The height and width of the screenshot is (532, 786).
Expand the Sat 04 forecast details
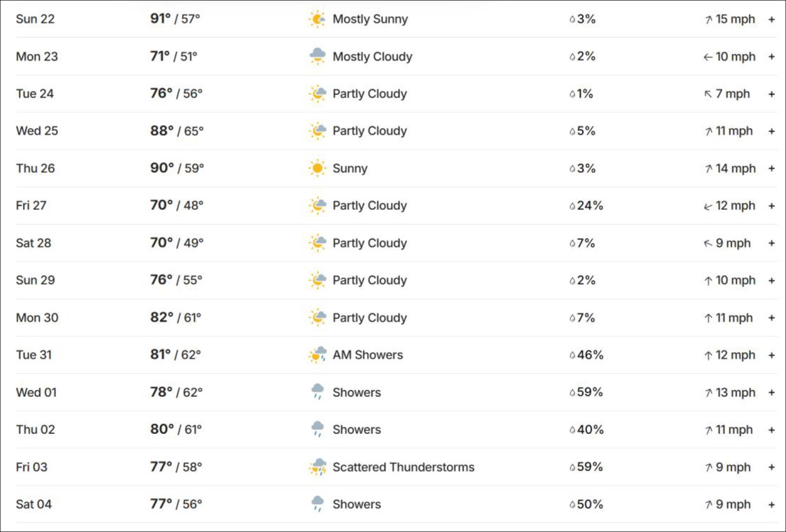click(x=772, y=504)
